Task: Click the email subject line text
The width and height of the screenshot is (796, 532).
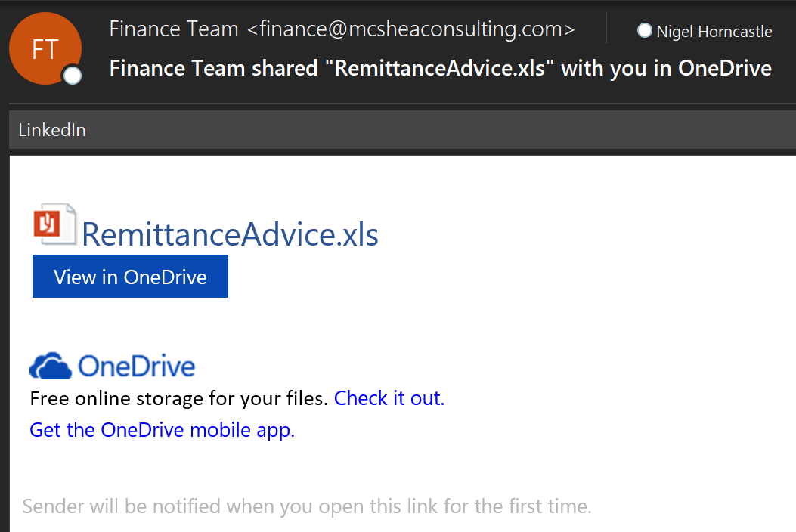Action: (x=441, y=68)
